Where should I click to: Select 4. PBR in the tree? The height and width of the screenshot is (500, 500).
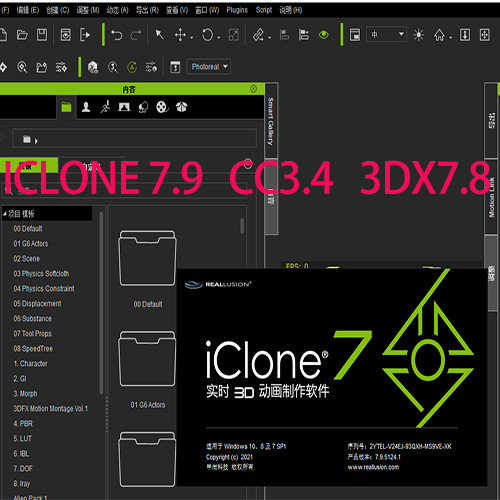click(23, 424)
